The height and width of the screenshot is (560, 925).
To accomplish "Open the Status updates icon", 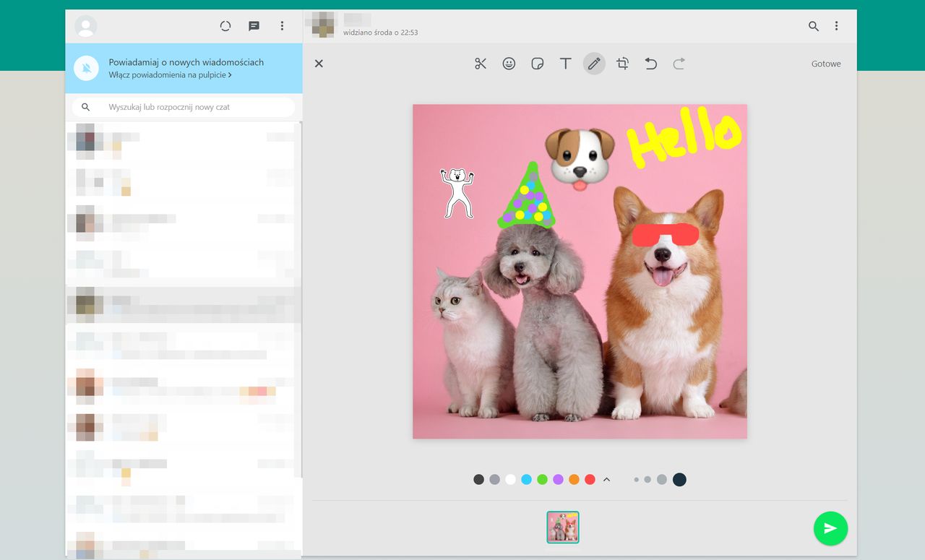I will pos(225,26).
